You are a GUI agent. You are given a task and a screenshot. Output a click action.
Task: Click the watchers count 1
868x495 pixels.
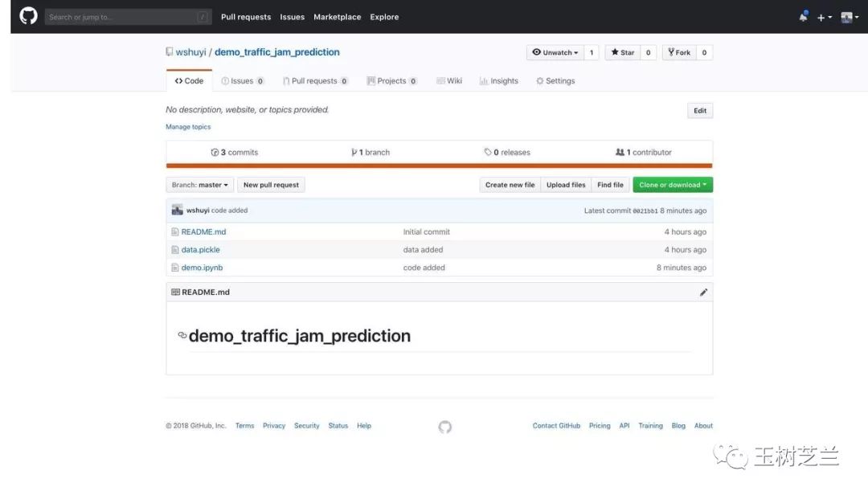click(x=592, y=52)
